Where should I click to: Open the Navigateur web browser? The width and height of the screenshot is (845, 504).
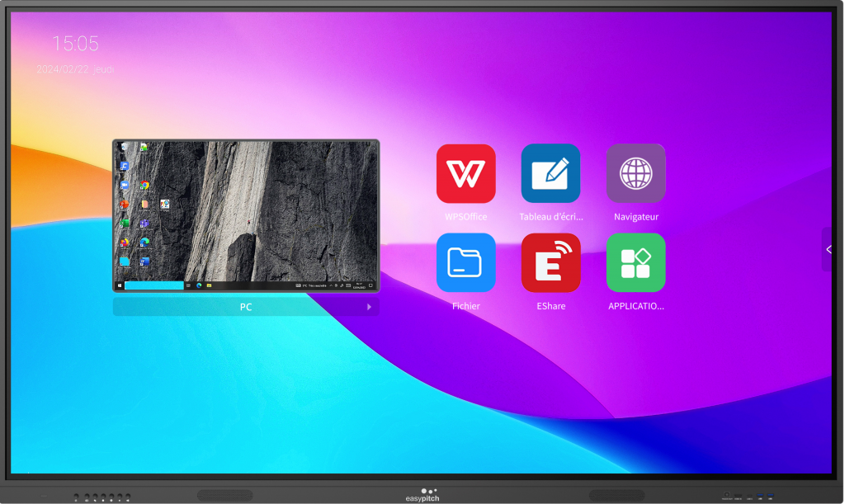[635, 174]
